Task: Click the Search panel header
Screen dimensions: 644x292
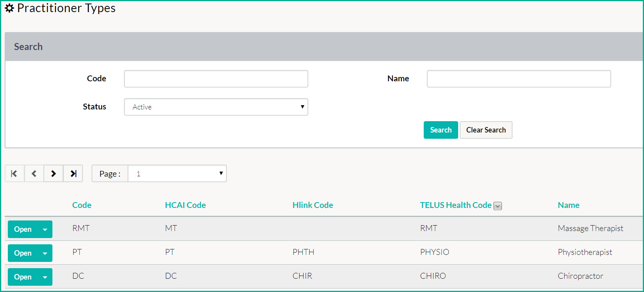Action: pos(324,47)
